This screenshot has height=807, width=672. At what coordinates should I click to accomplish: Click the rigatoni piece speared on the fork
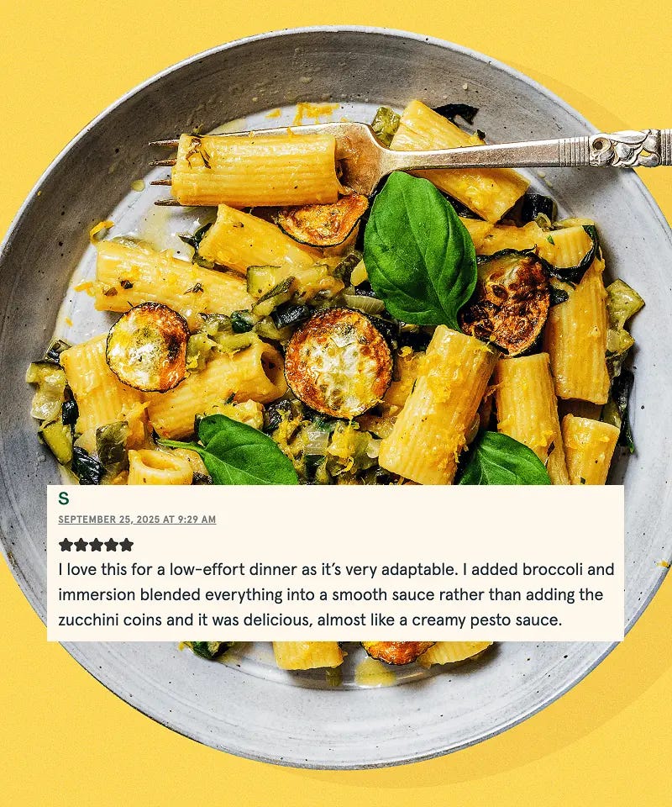pyautogui.click(x=255, y=169)
